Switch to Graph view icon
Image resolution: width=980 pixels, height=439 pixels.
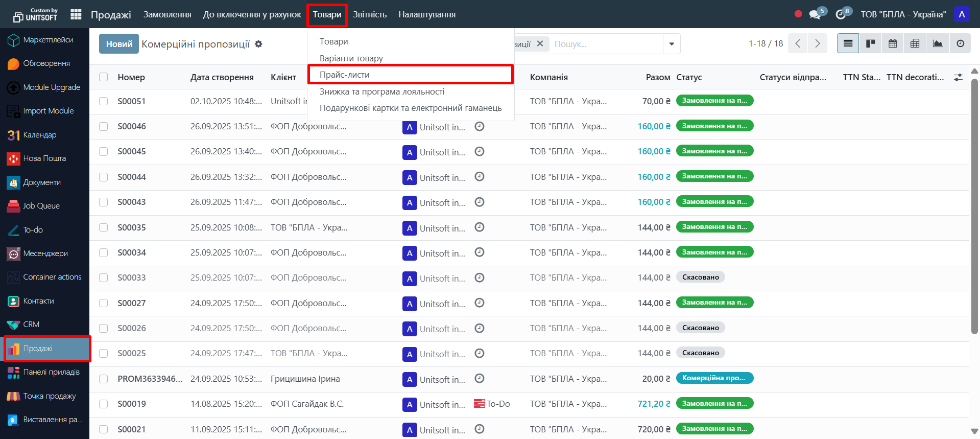pos(938,43)
